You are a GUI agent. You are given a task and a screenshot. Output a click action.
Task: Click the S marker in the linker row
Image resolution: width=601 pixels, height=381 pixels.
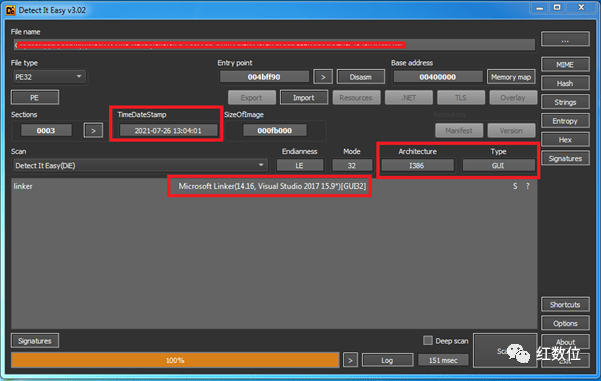tap(515, 186)
